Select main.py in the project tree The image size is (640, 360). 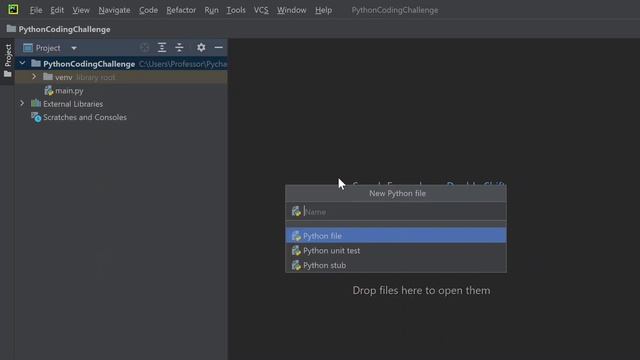point(69,91)
